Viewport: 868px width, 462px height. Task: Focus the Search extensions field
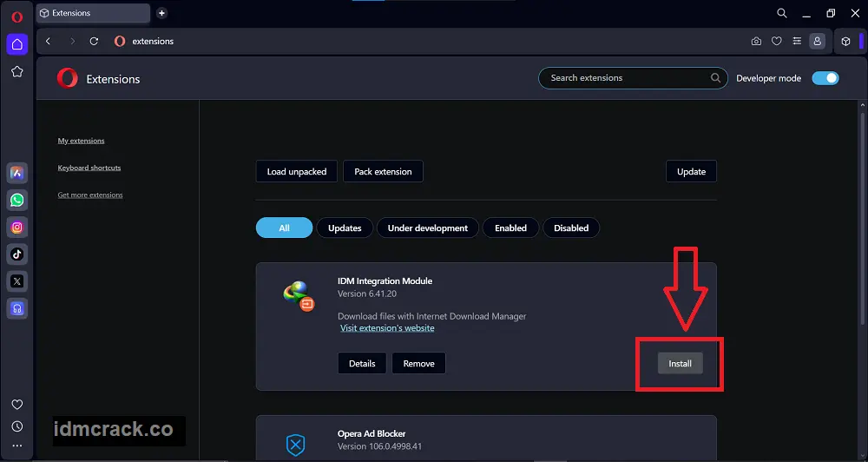633,78
